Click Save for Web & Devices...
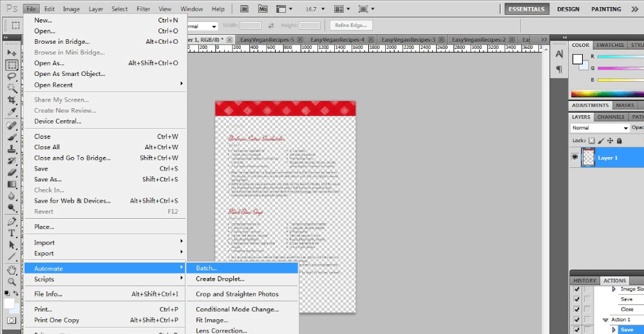The image size is (644, 334). tap(71, 201)
